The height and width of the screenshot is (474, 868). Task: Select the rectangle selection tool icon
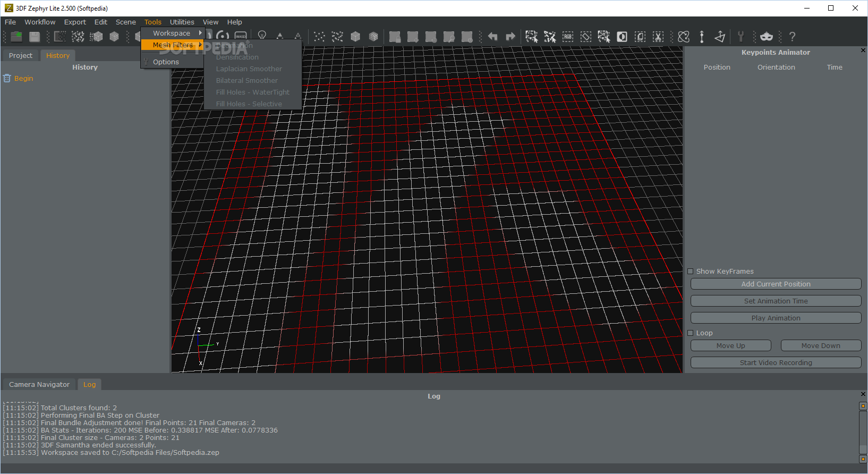[x=532, y=37]
